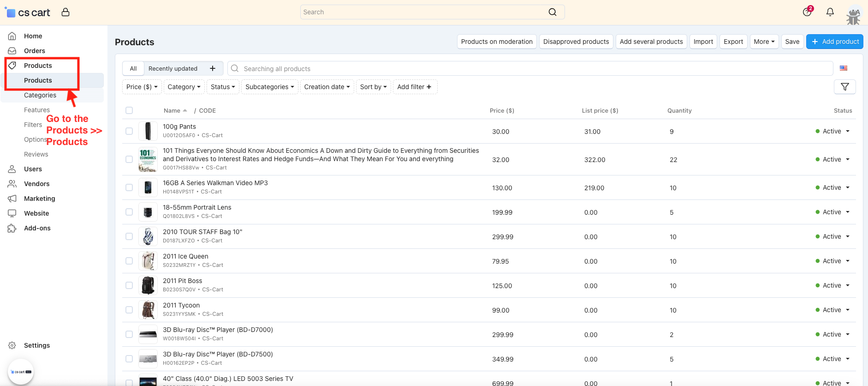Expand the More actions dropdown
This screenshot has height=386, width=868.
[x=764, y=42]
